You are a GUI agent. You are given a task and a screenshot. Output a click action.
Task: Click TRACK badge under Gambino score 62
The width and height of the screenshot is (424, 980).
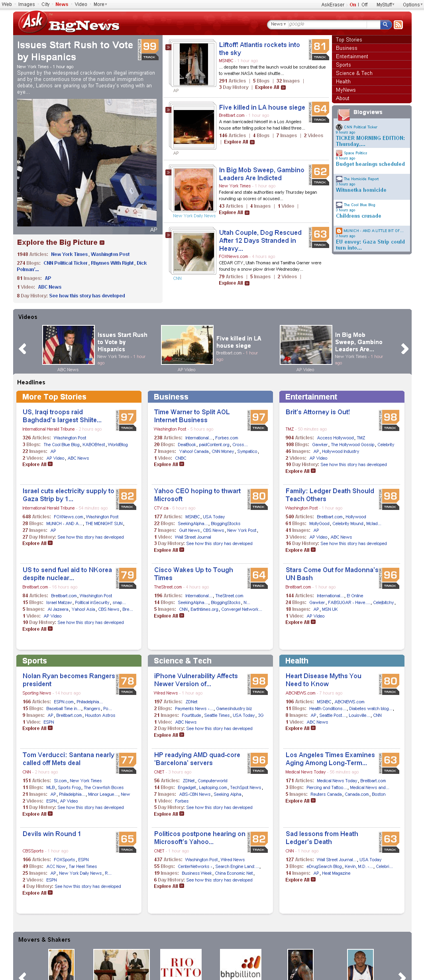coord(320,182)
